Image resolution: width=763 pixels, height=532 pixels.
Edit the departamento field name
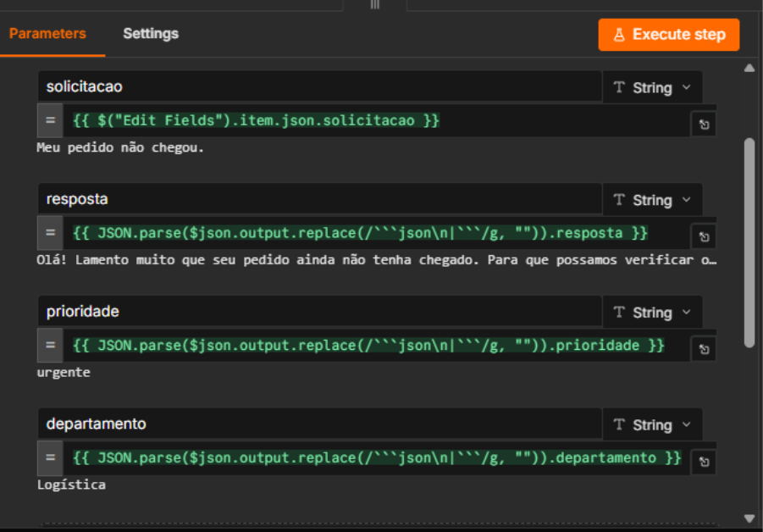(x=320, y=424)
